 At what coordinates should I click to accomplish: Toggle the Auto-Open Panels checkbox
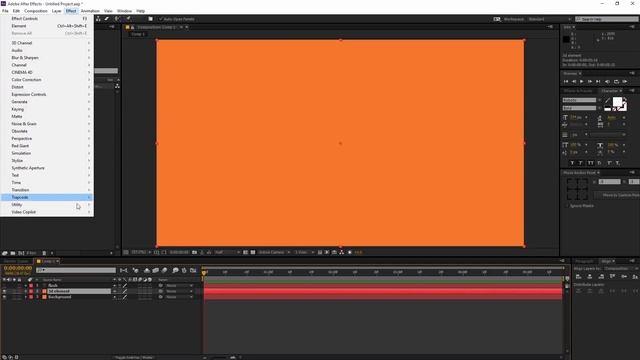(161, 19)
